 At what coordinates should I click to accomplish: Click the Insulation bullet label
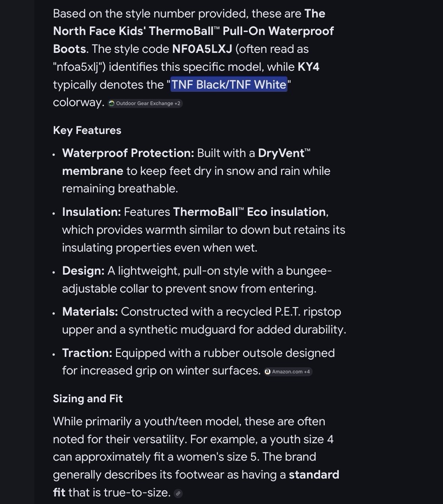pyautogui.click(x=91, y=212)
